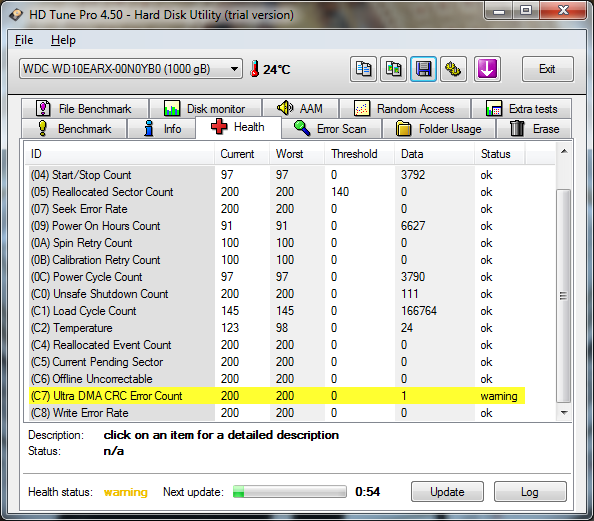Image resolution: width=594 pixels, height=521 pixels.
Task: Switch to the Extra tests tab
Action: [522, 108]
